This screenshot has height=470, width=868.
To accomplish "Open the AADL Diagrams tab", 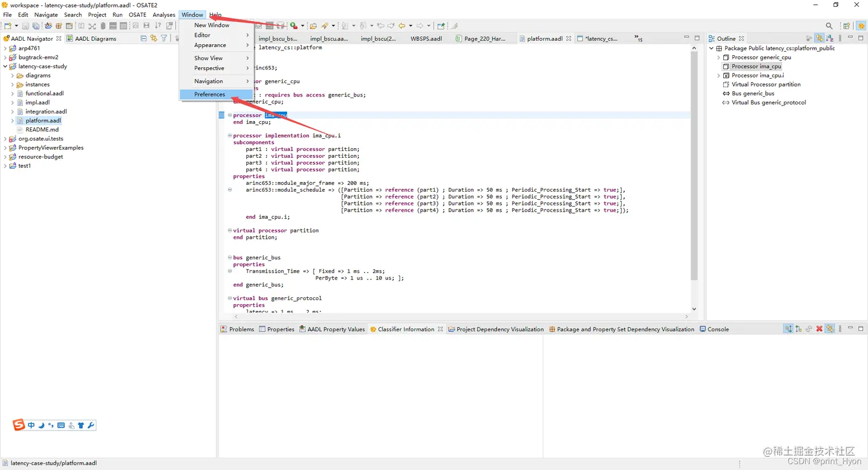I will click(x=91, y=38).
